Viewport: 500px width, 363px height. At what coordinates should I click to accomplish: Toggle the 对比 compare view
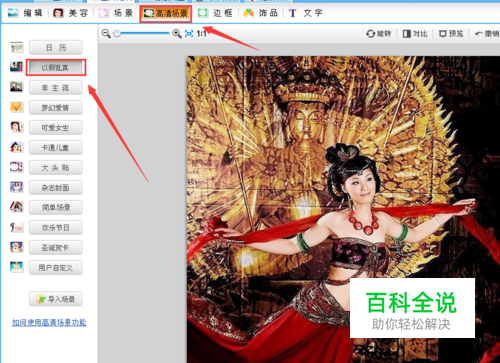(x=415, y=34)
